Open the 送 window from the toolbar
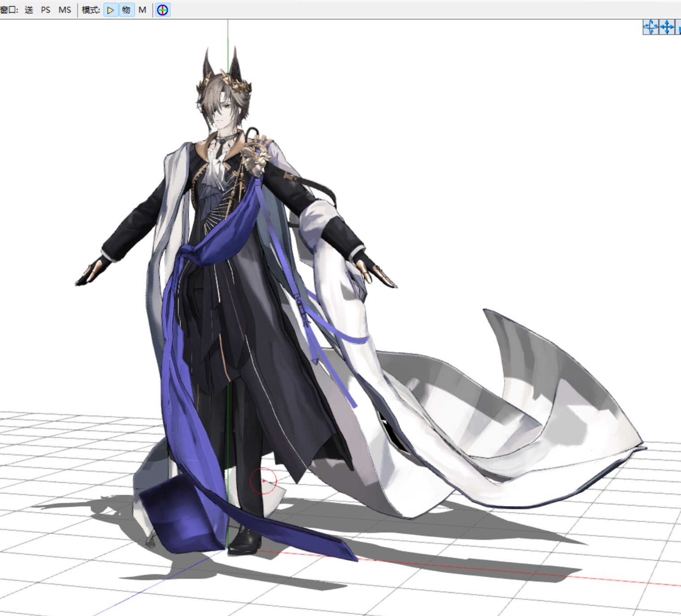This screenshot has height=616, width=681. click(29, 10)
